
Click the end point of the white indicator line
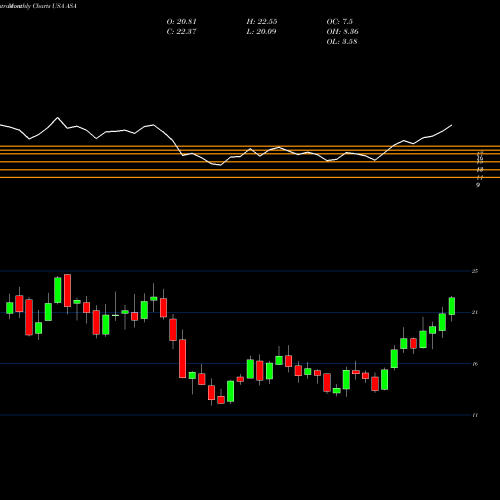pyautogui.click(x=452, y=125)
